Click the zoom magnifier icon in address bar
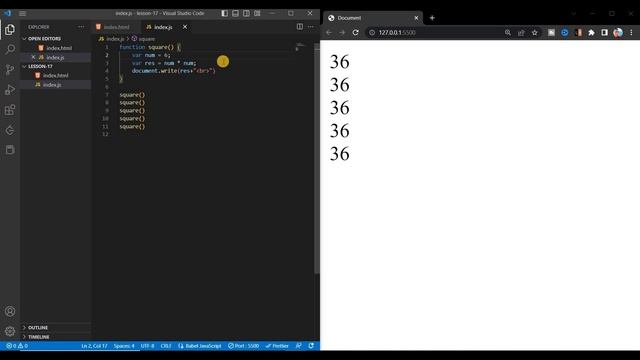Screen dimensions: 640x360 point(508,33)
